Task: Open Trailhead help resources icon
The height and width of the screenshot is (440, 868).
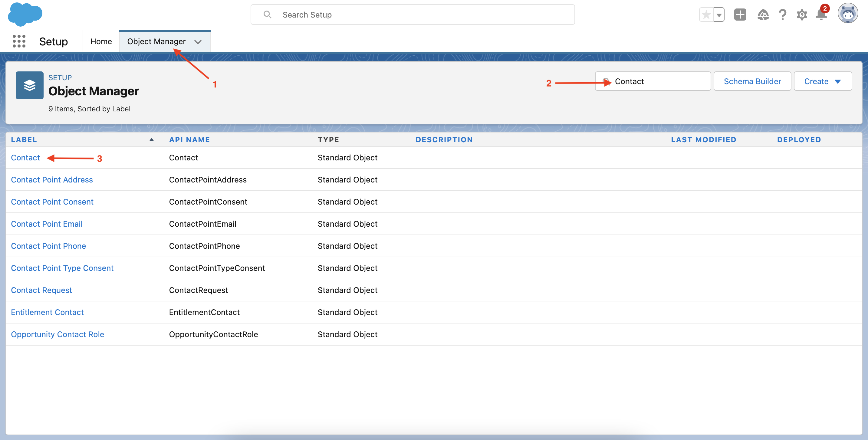Action: click(x=764, y=15)
